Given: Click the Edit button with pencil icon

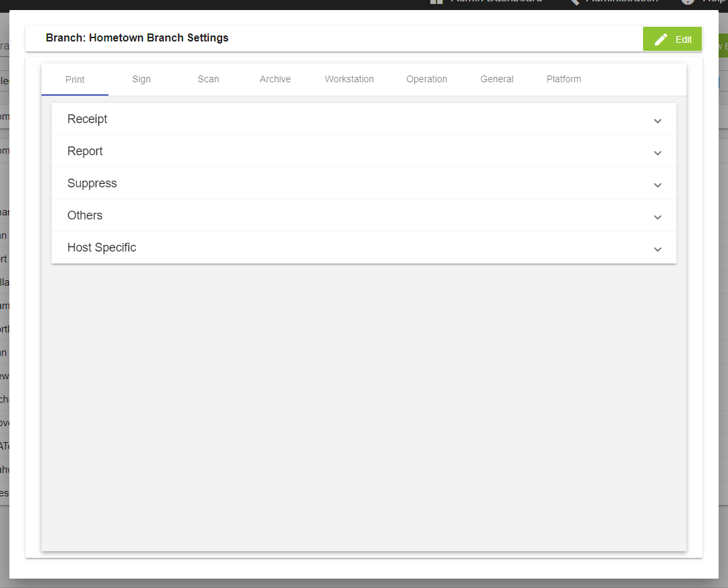Looking at the screenshot, I should pos(672,39).
